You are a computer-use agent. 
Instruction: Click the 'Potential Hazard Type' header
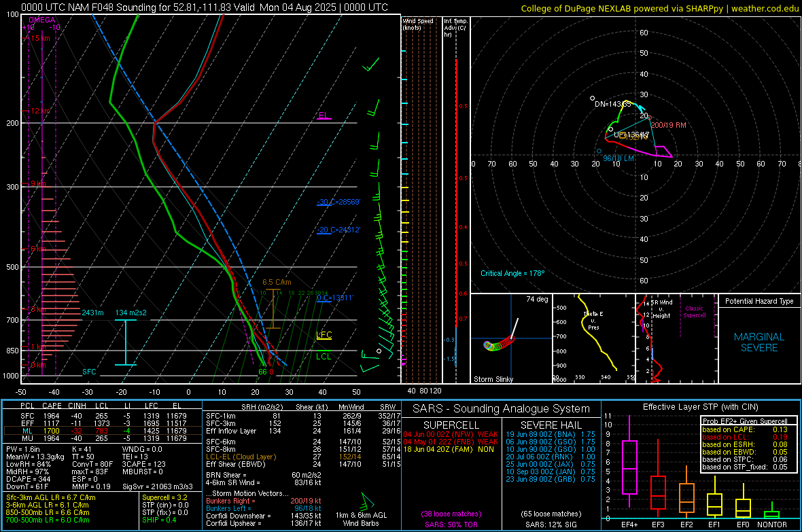[x=759, y=301]
